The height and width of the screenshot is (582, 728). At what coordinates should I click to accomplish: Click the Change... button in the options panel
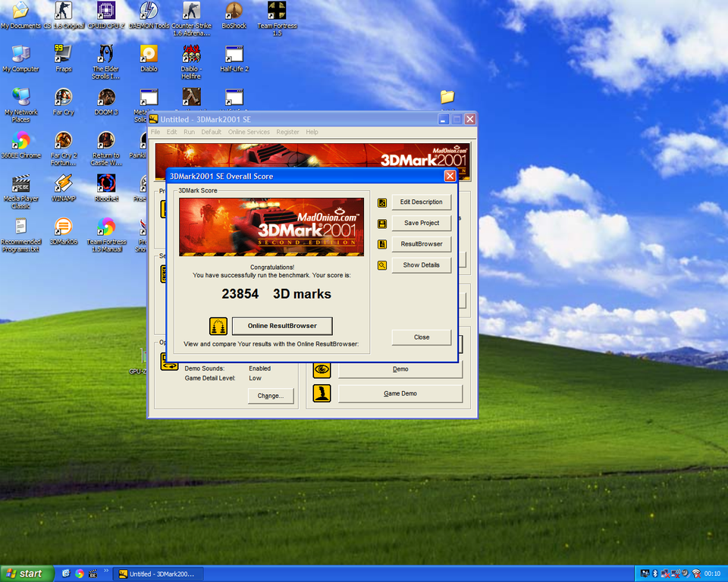pyautogui.click(x=271, y=396)
